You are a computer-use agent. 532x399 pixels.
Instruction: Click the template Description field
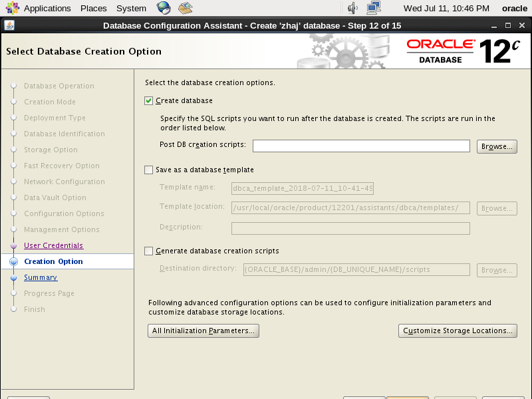coord(350,228)
